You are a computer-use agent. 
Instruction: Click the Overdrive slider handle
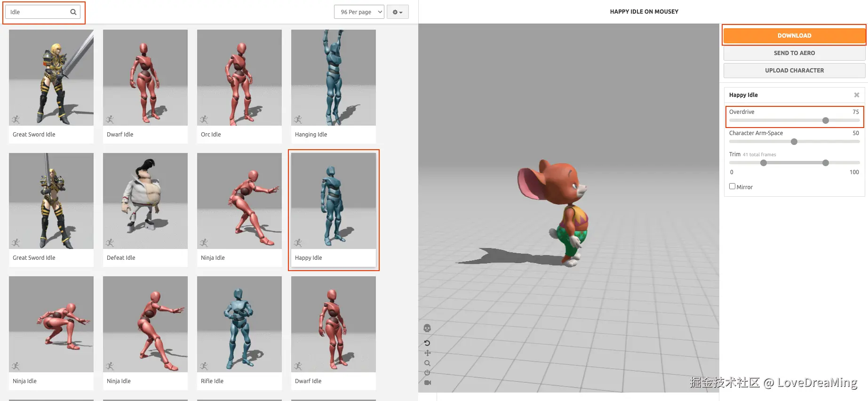click(826, 120)
